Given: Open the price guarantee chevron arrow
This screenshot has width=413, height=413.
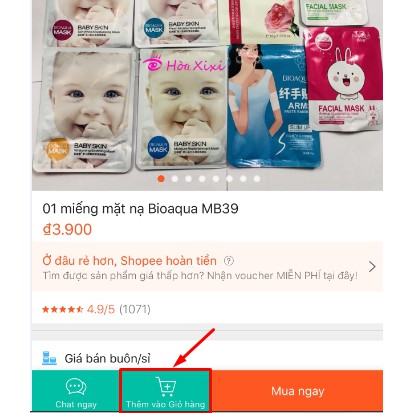Looking at the screenshot, I should [x=372, y=267].
